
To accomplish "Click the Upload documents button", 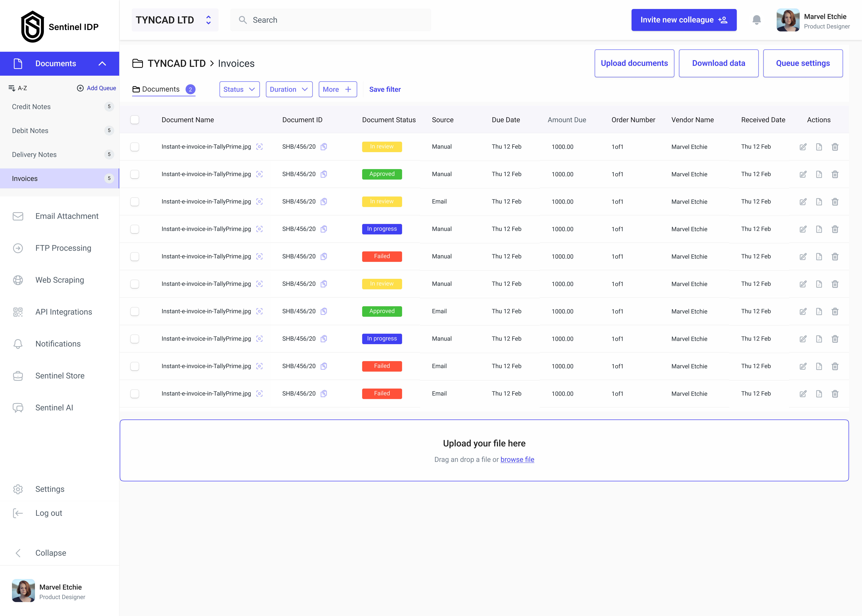I will 634,63.
